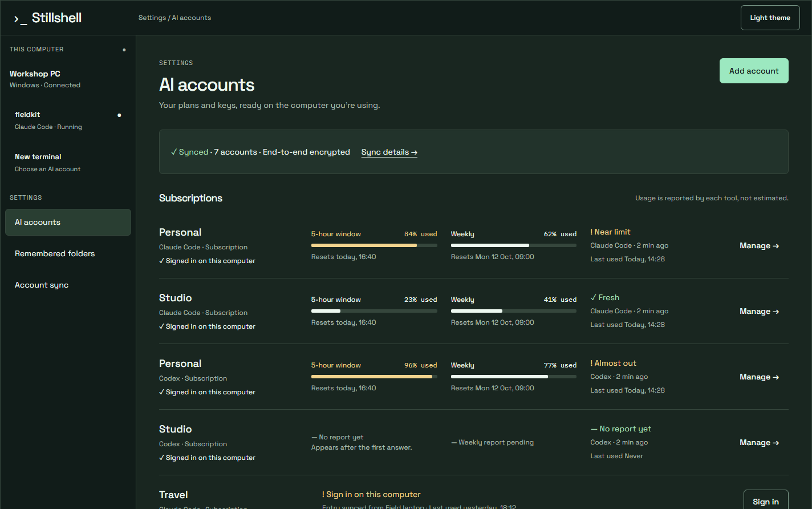This screenshot has width=812, height=509.
Task: Select Workshop PC computer entry
Action: coord(68,79)
